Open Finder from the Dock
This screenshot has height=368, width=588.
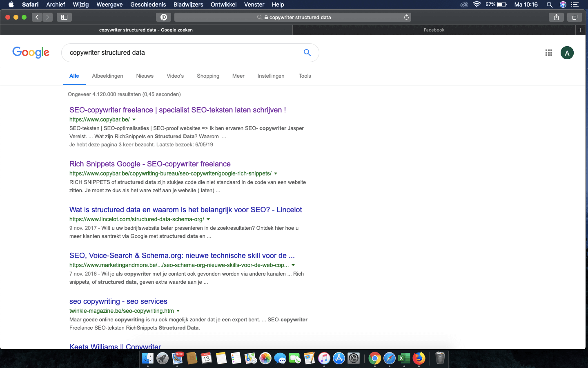tap(148, 359)
